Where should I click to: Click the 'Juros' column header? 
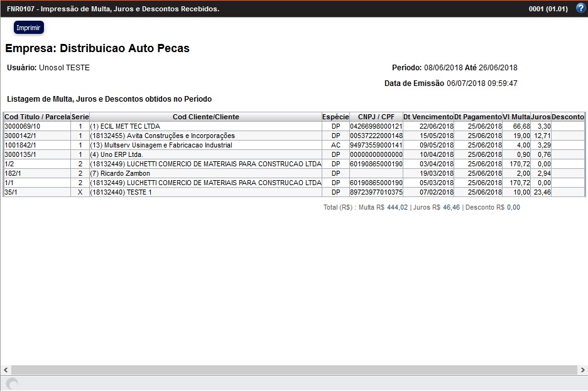[541, 117]
